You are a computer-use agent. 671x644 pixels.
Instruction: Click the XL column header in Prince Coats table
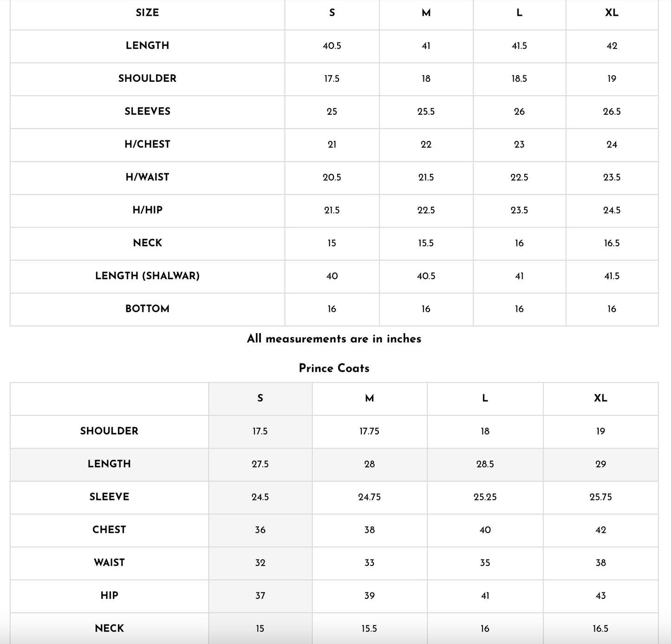point(600,398)
